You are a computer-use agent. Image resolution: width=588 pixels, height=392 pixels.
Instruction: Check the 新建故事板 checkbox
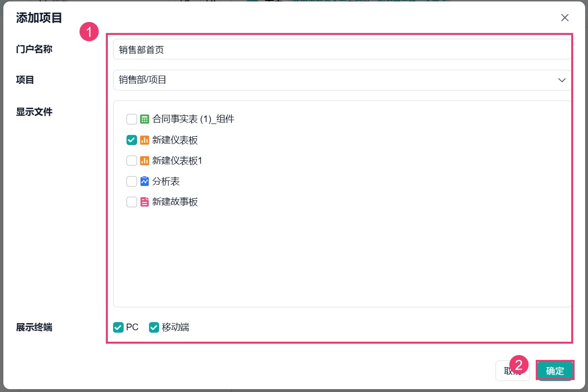click(x=132, y=202)
